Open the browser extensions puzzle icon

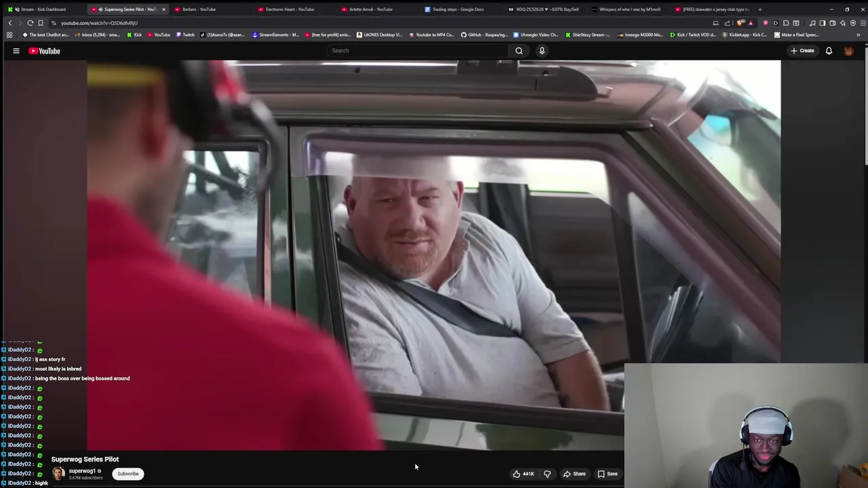click(786, 23)
